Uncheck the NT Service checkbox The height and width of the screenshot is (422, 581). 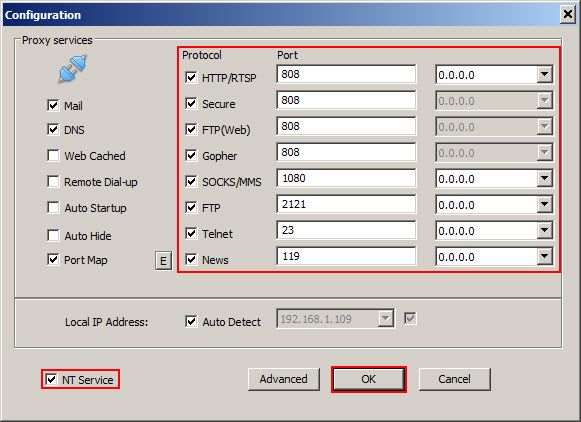(x=51, y=379)
